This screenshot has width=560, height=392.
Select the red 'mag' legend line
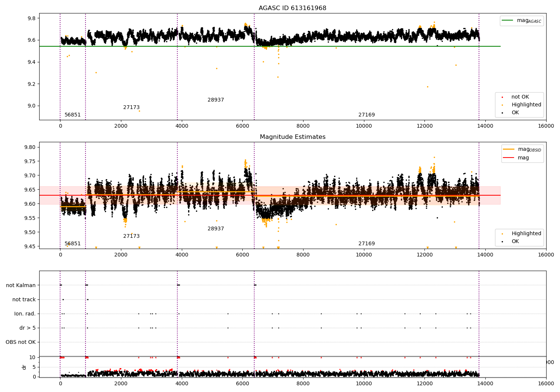coord(509,158)
